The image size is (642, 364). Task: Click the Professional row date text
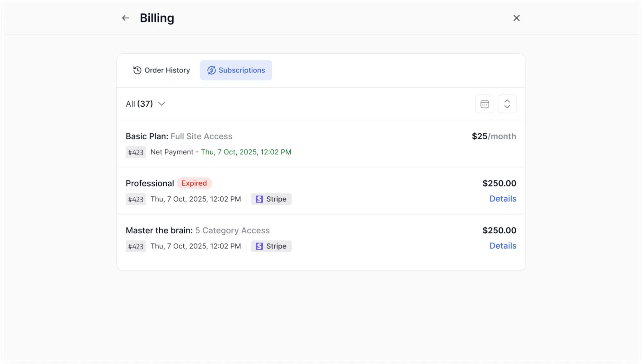pos(196,199)
